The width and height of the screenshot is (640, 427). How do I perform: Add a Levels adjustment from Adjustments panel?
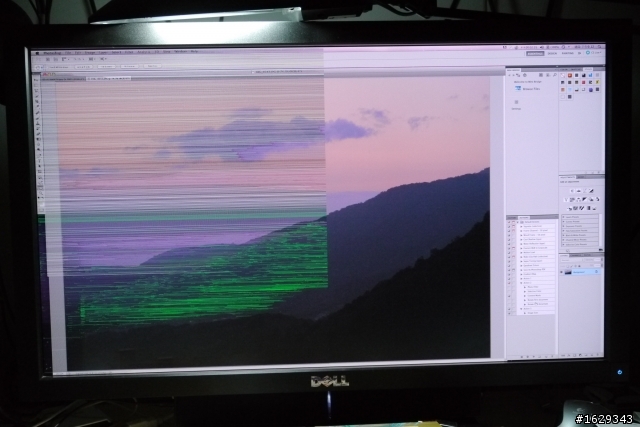pyautogui.click(x=578, y=191)
